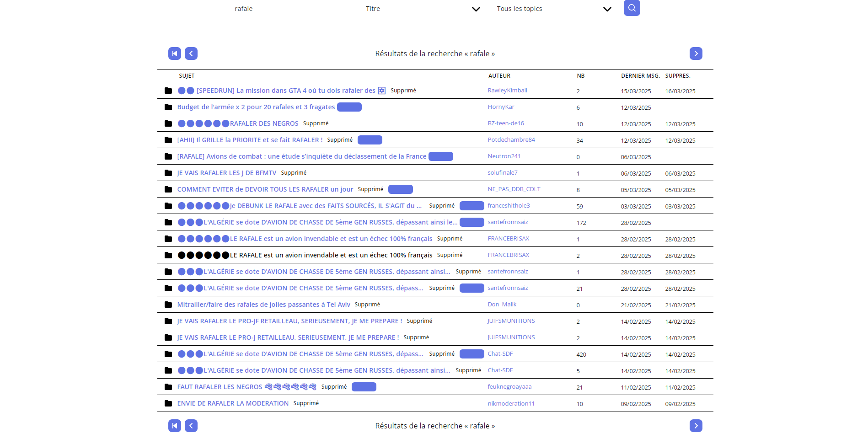Viewport: 868px width, 444px height.
Task: Click reply count 59 in DEBUNK row
Action: (x=579, y=207)
